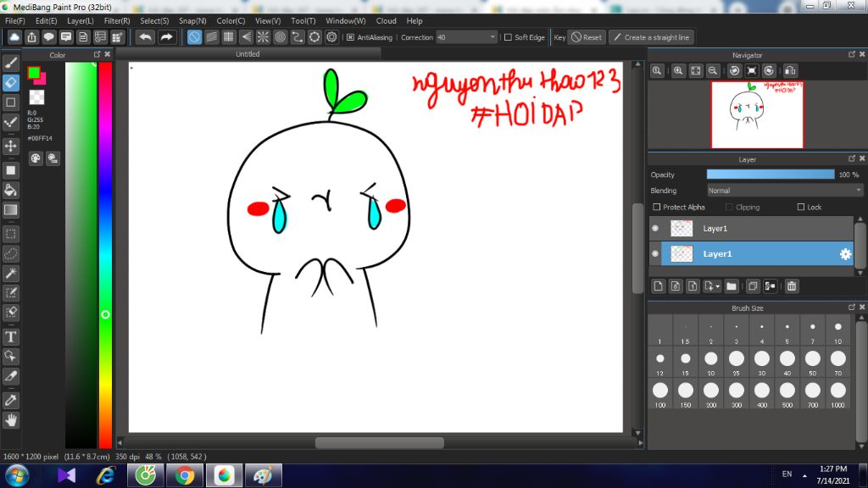Select the Brush tool in left toolbar
This screenshot has width=868, height=488.
[10, 63]
